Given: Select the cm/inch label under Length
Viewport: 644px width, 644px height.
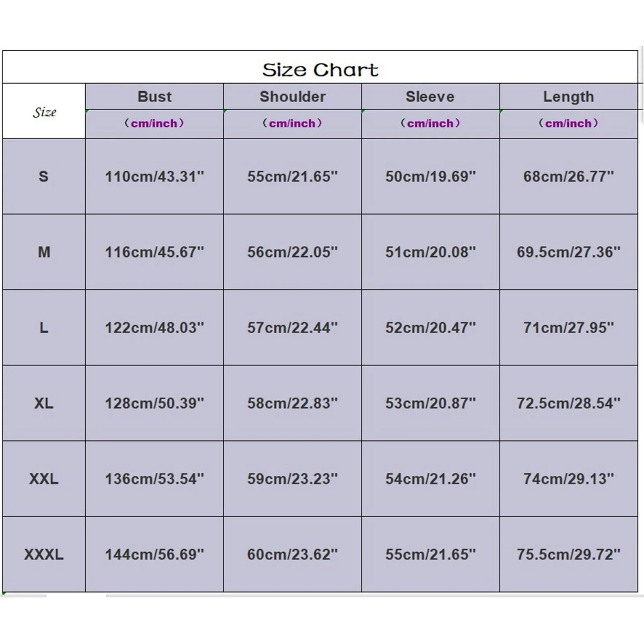Looking at the screenshot, I should click(568, 123).
